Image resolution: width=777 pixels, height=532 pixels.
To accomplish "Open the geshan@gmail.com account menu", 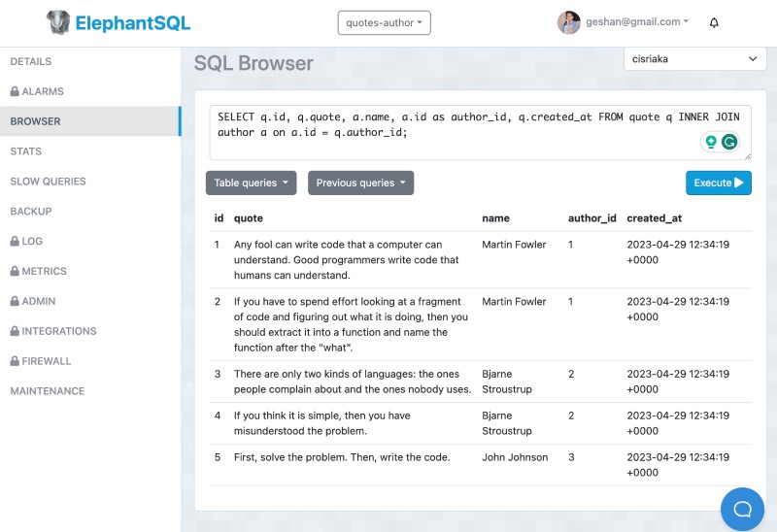I will [637, 22].
